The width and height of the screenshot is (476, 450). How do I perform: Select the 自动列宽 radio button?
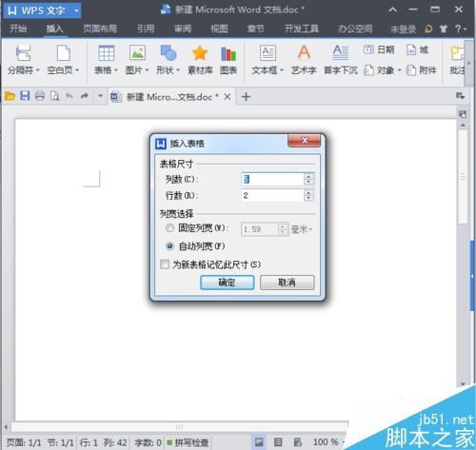click(x=169, y=246)
